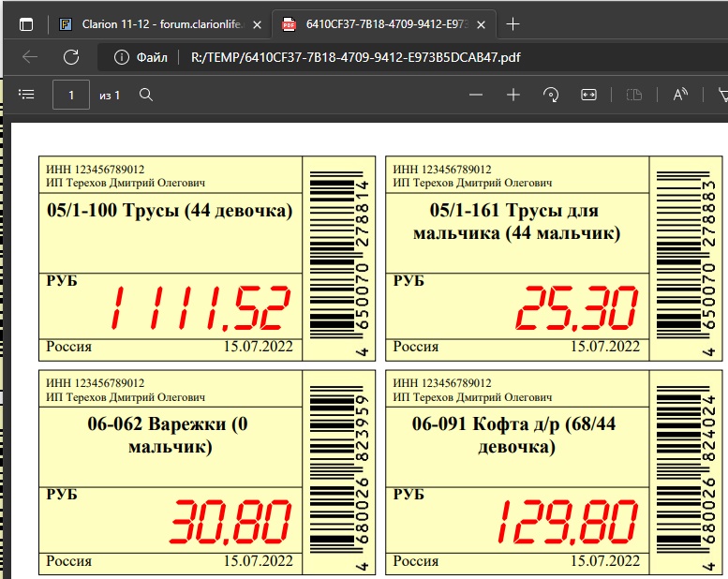Zoom in the PDF with plus button
728x579 pixels.
pos(513,95)
